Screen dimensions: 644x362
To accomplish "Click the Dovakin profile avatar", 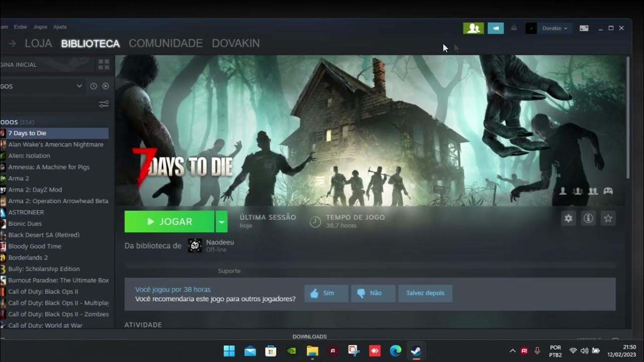I will point(531,28).
